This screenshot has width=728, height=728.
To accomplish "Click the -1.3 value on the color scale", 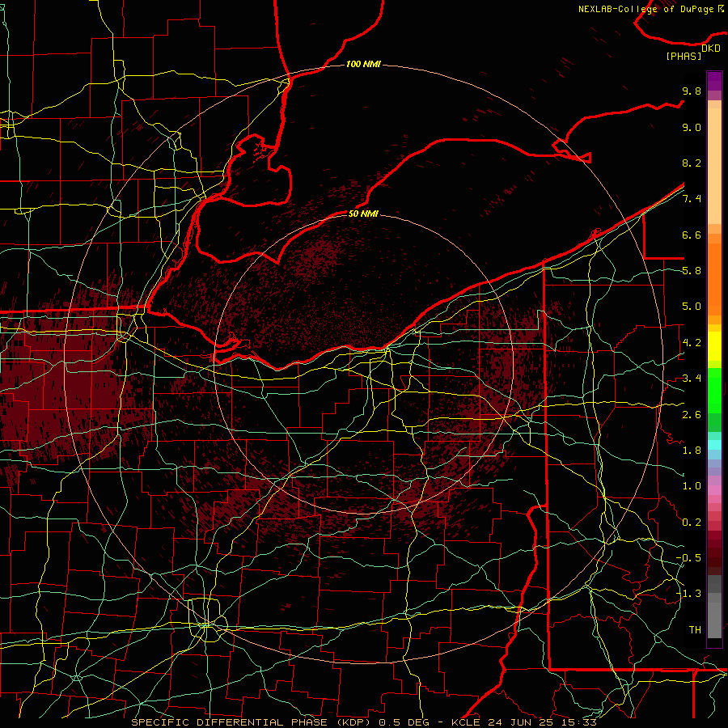I will pyautogui.click(x=688, y=594).
